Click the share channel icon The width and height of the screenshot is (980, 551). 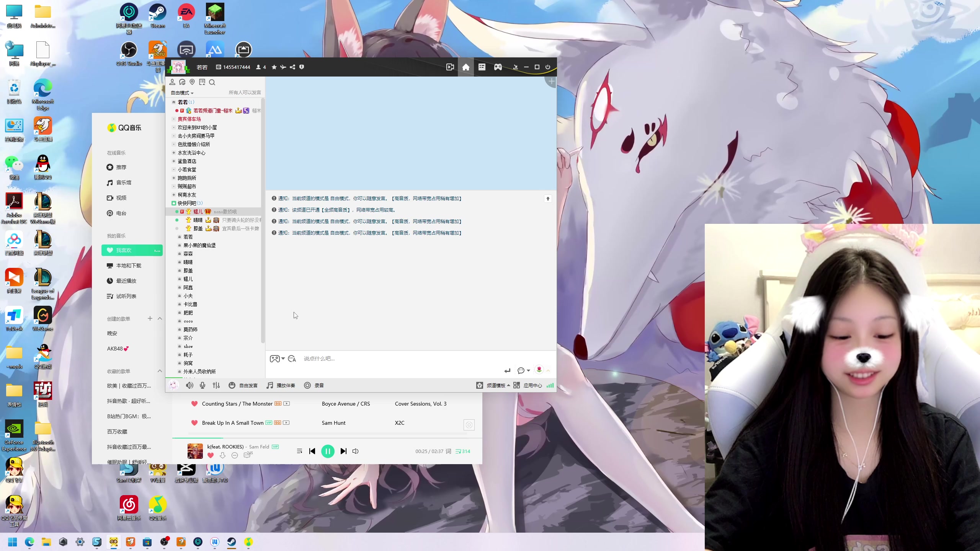[x=292, y=67]
